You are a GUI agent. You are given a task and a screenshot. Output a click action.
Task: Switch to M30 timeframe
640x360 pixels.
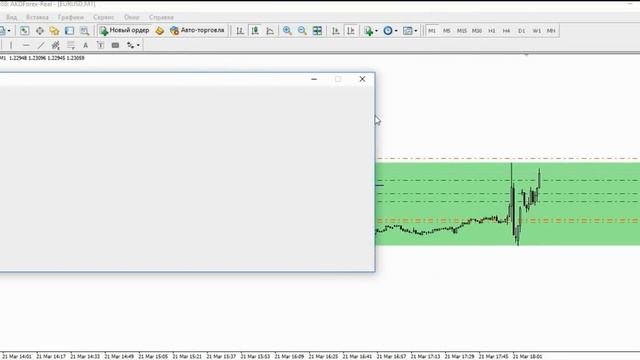click(x=477, y=31)
